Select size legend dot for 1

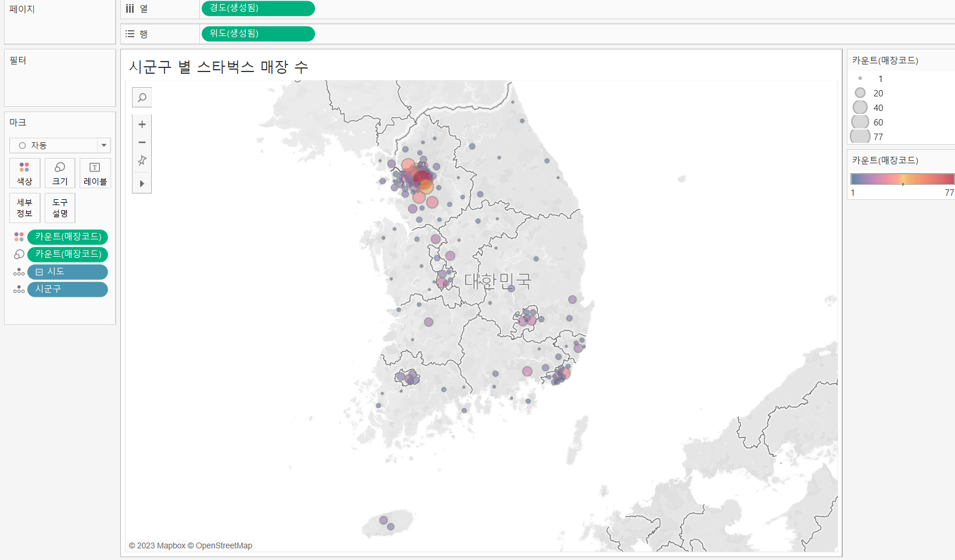point(860,78)
